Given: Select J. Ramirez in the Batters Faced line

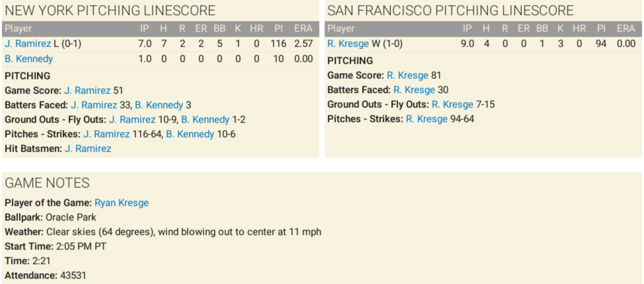Looking at the screenshot, I should (94, 105).
